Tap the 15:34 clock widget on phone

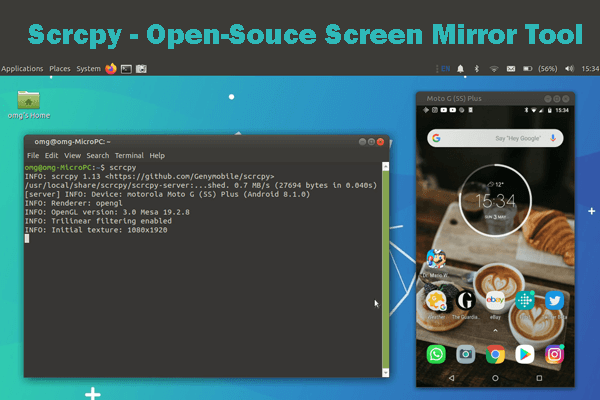[495, 201]
